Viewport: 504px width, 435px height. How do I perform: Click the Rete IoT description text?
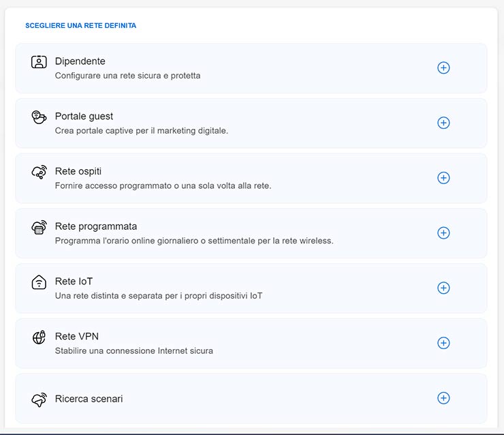tap(158, 296)
